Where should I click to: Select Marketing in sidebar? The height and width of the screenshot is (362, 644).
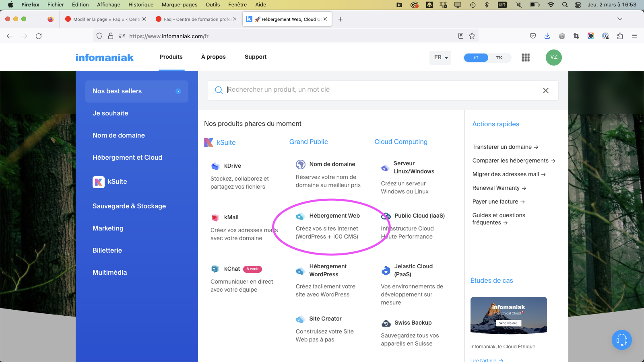[x=108, y=228]
